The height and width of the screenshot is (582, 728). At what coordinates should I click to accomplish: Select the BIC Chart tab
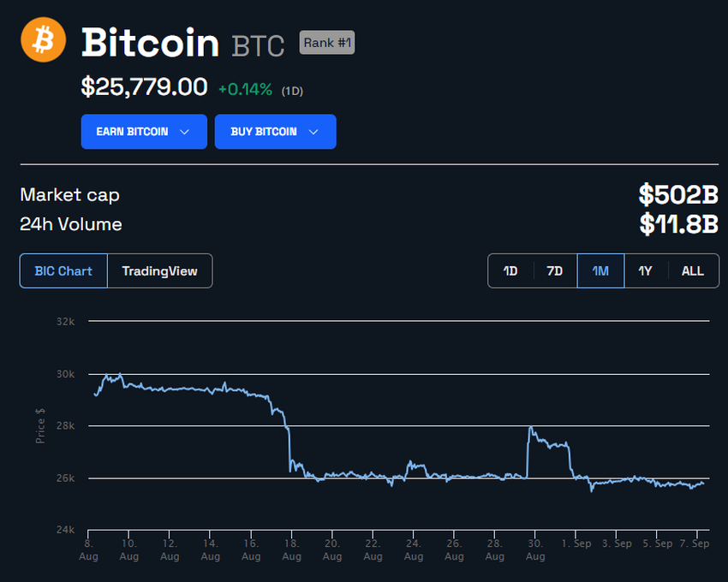click(63, 270)
